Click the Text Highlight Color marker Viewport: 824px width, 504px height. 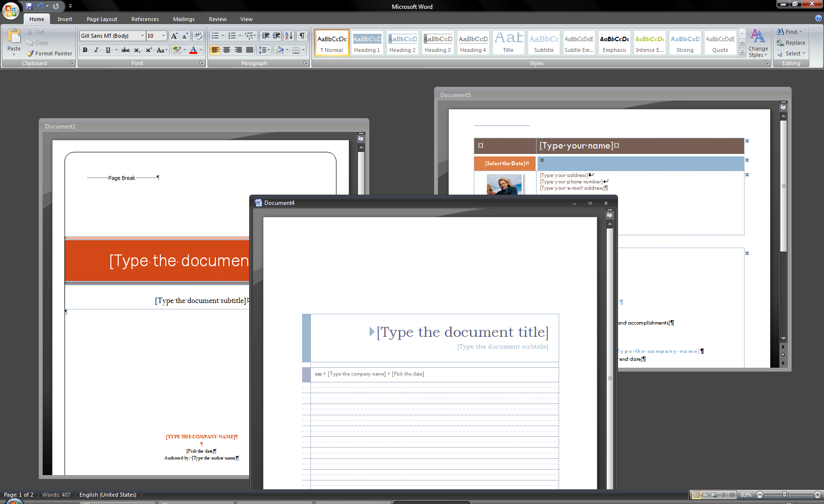tap(177, 50)
